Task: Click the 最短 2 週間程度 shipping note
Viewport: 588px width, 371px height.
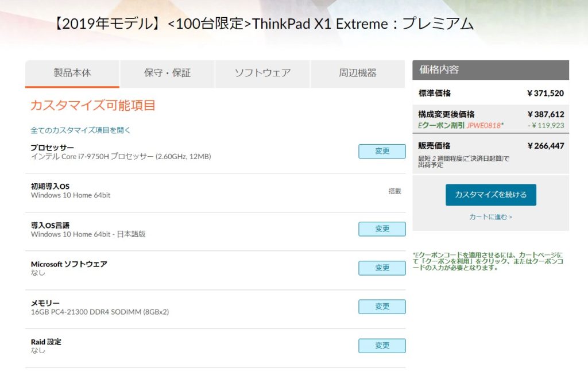Action: pyautogui.click(x=463, y=162)
